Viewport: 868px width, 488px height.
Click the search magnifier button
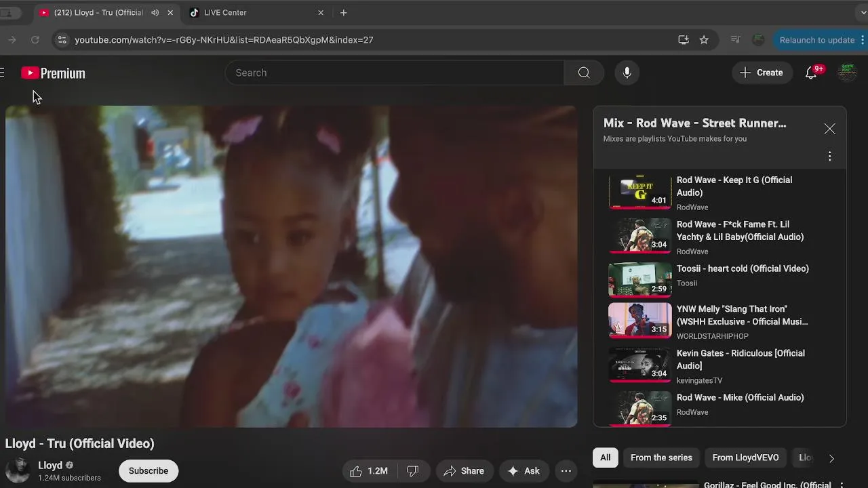(584, 73)
